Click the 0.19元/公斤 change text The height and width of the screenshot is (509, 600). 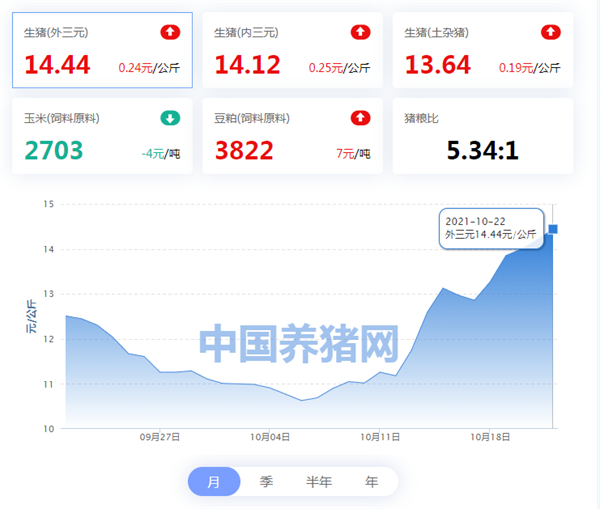pos(529,68)
